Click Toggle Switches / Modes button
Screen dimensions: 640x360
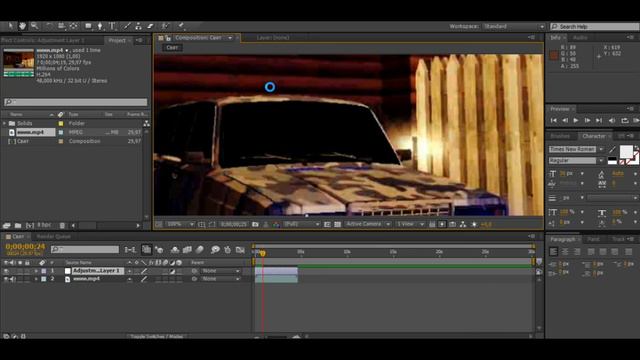pos(157,337)
